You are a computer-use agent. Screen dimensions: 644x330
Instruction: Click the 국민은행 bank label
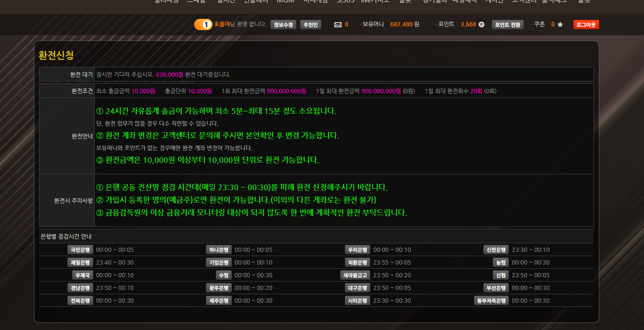pos(80,250)
